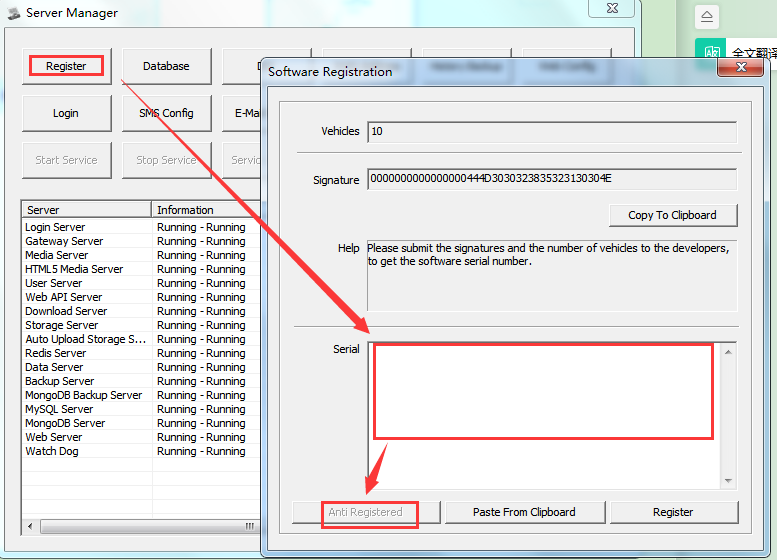Click the Login button
777x560 pixels.
66,113
